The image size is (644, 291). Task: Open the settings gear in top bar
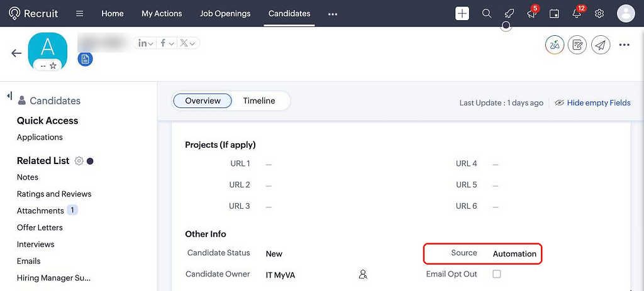[599, 14]
